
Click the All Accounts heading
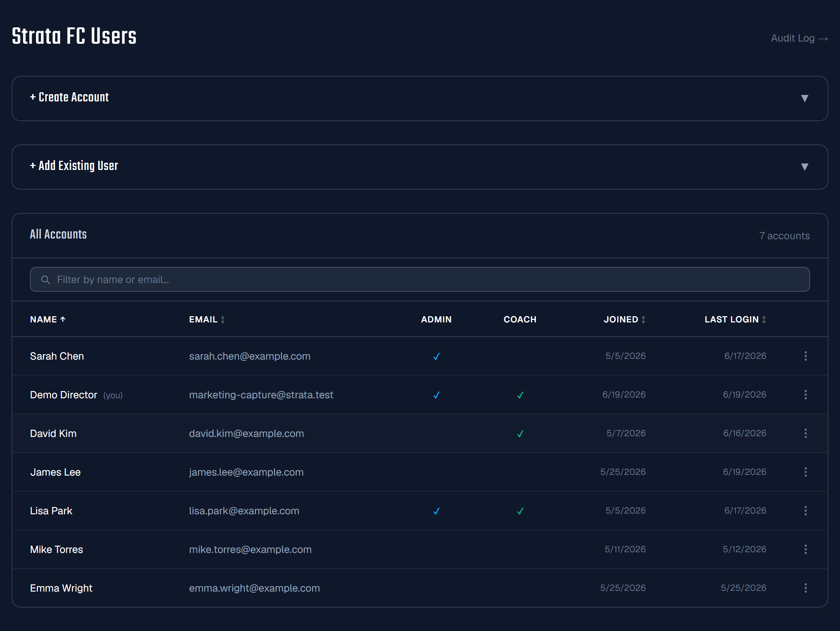58,235
